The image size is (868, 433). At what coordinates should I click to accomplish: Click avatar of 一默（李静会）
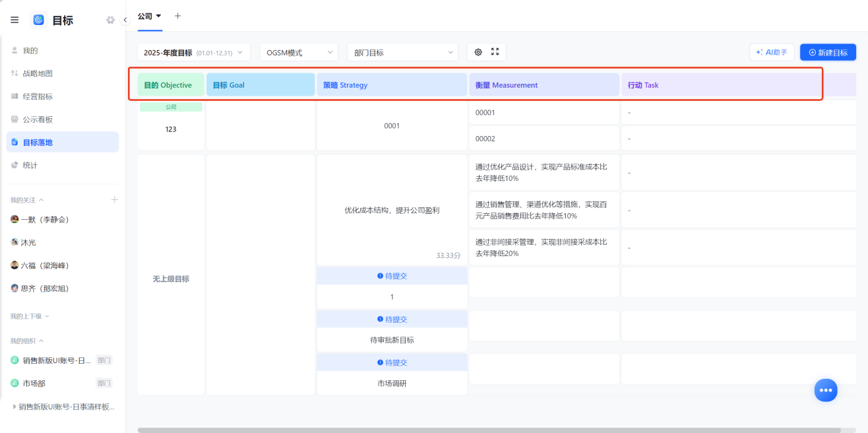coord(15,219)
